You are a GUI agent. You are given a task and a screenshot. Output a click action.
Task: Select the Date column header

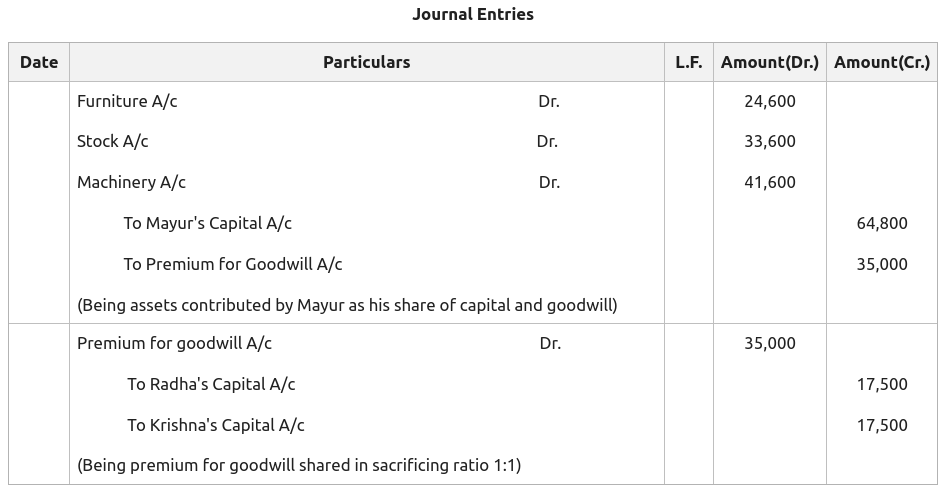coord(39,62)
